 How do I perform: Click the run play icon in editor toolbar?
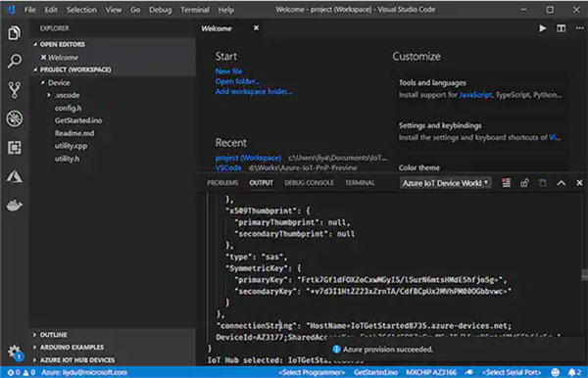[x=542, y=28]
